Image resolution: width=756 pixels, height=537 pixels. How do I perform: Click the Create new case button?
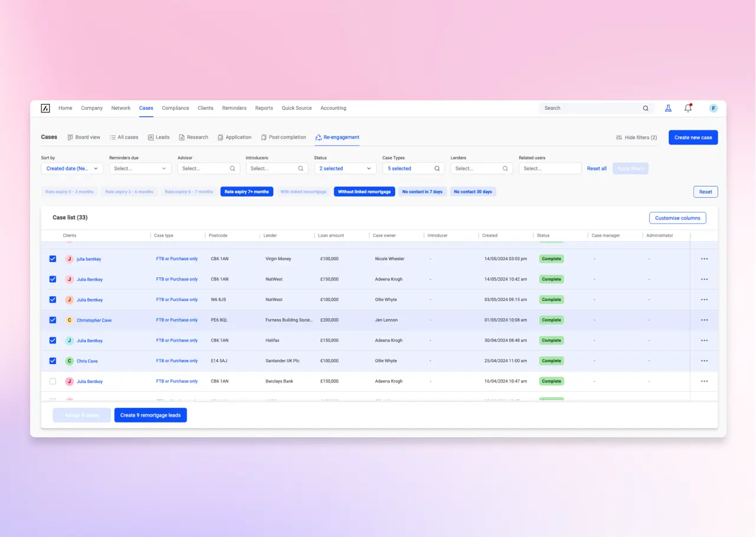[x=693, y=137]
